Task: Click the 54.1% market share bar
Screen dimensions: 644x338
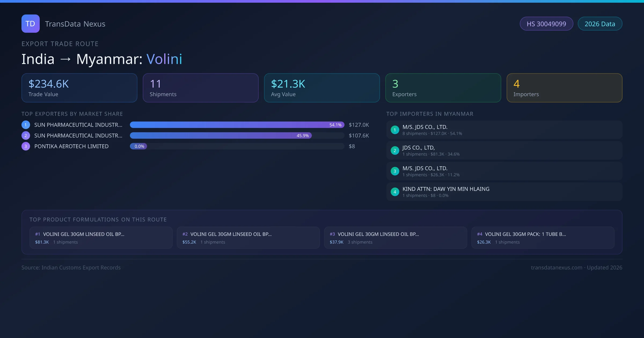Action: (x=237, y=125)
